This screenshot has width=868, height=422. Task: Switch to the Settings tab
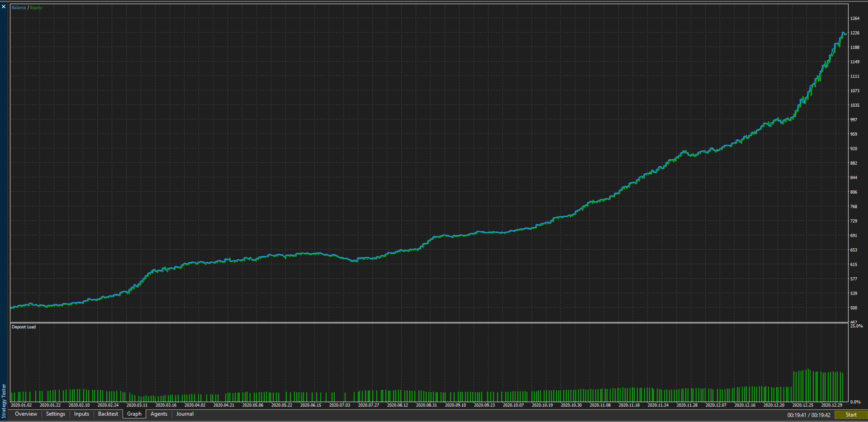coord(56,414)
